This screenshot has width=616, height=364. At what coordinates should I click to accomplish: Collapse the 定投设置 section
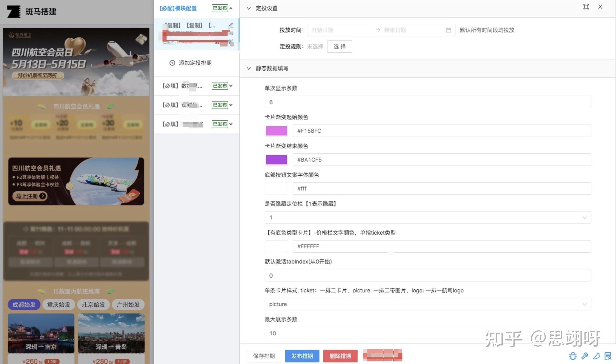click(x=249, y=8)
